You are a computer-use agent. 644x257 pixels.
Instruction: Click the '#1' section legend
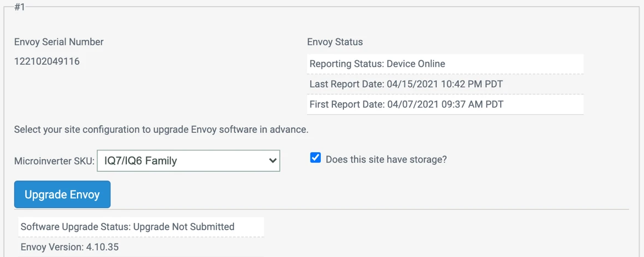coord(20,7)
